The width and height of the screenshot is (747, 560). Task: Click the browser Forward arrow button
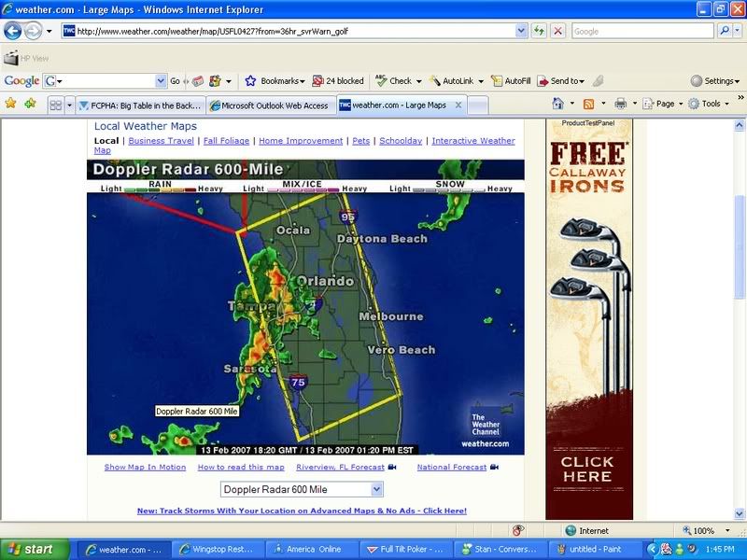click(33, 32)
